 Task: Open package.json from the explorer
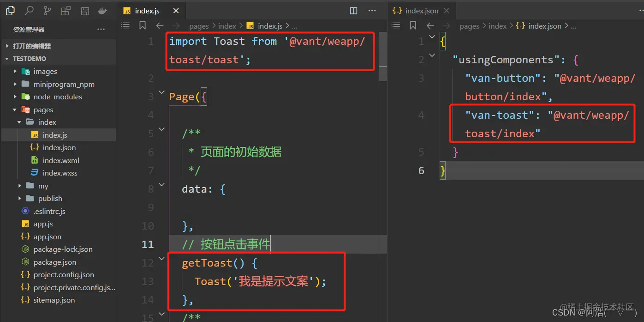(x=56, y=262)
